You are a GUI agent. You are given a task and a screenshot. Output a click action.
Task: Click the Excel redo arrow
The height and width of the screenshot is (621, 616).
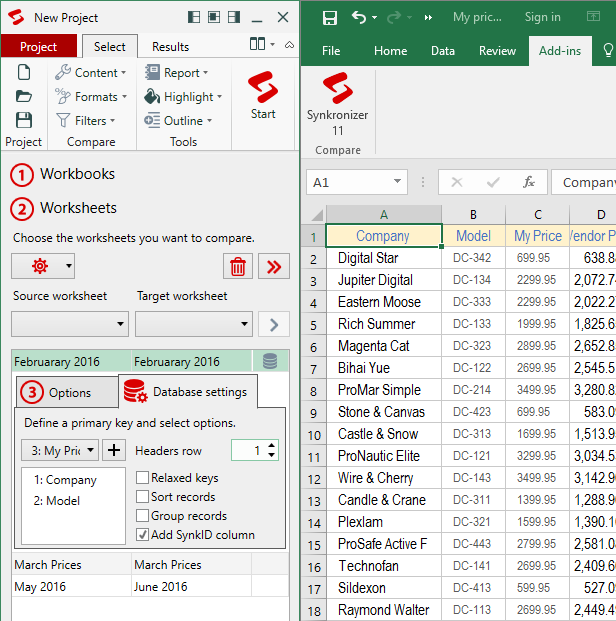pyautogui.click(x=393, y=17)
